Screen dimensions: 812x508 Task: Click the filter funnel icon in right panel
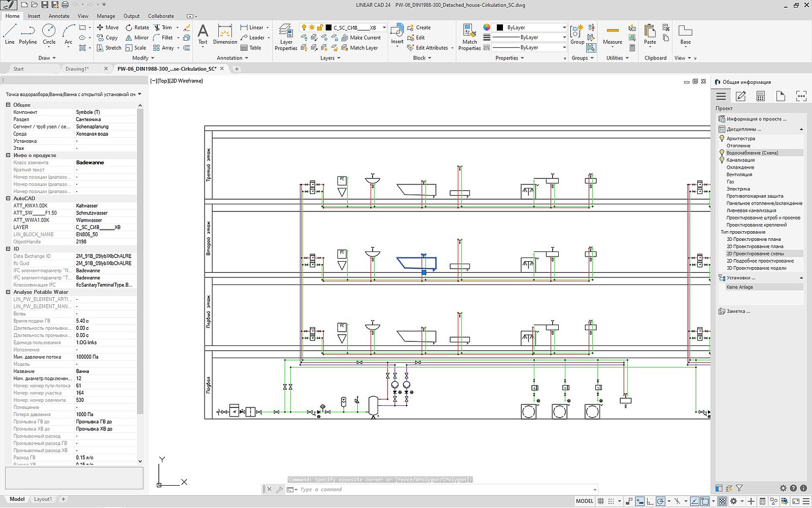(x=739, y=488)
